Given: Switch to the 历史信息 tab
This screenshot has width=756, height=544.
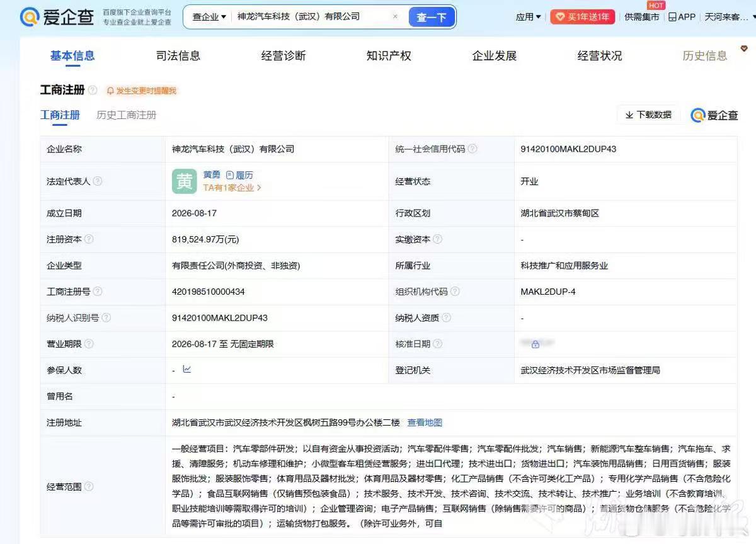Looking at the screenshot, I should pyautogui.click(x=705, y=55).
